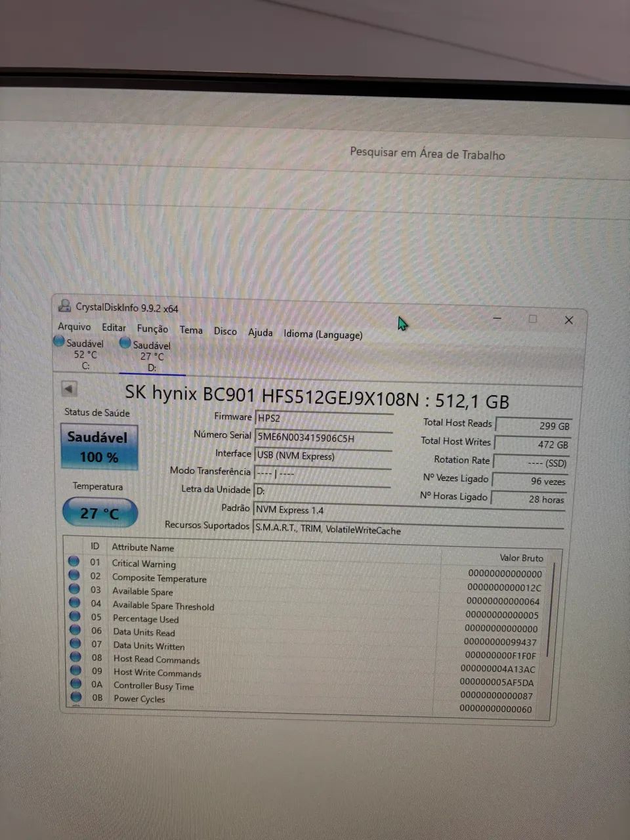Click the status dot for Available Spare
The height and width of the screenshot is (840, 630).
tap(74, 589)
